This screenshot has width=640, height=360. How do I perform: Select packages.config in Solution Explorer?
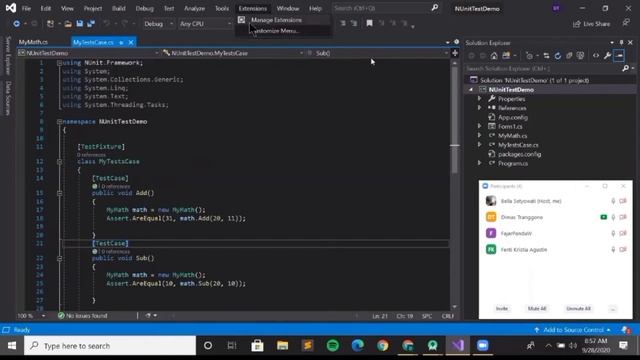[x=519, y=154]
